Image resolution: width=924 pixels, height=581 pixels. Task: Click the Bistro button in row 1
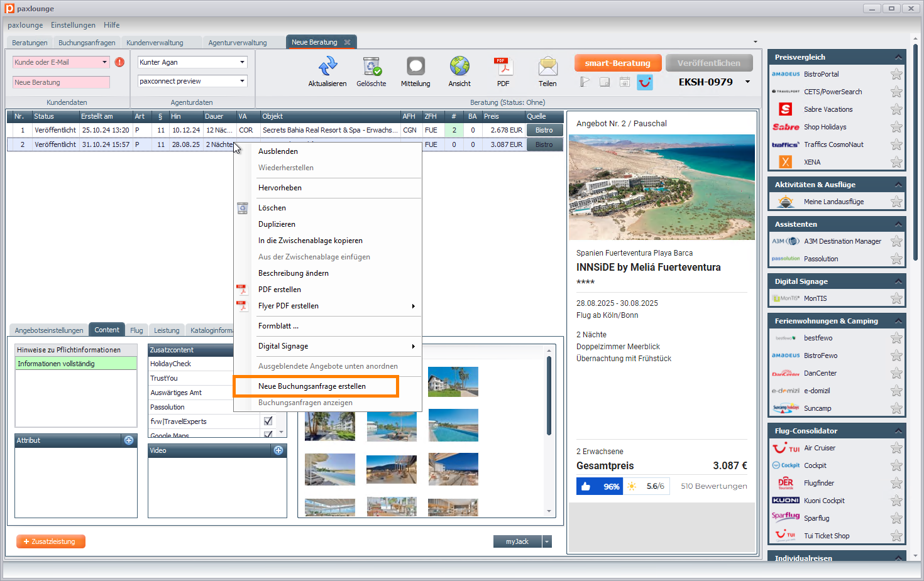544,130
